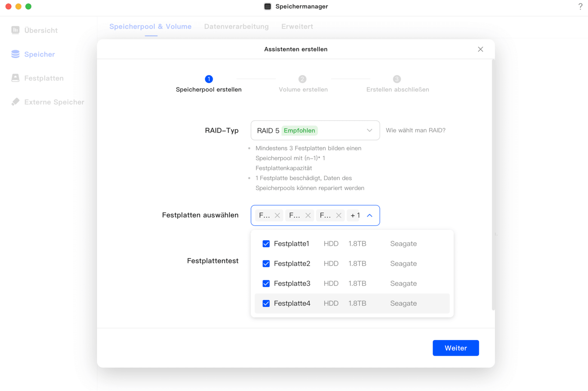Deselect the Festplatte4 checkbox
Image resolution: width=588 pixels, height=391 pixels.
[266, 303]
